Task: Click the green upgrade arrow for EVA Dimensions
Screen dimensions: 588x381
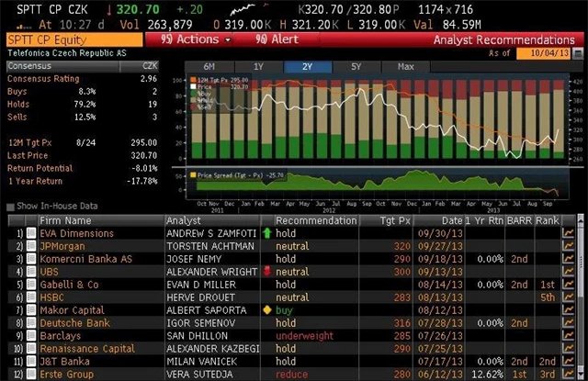Action: tap(267, 234)
